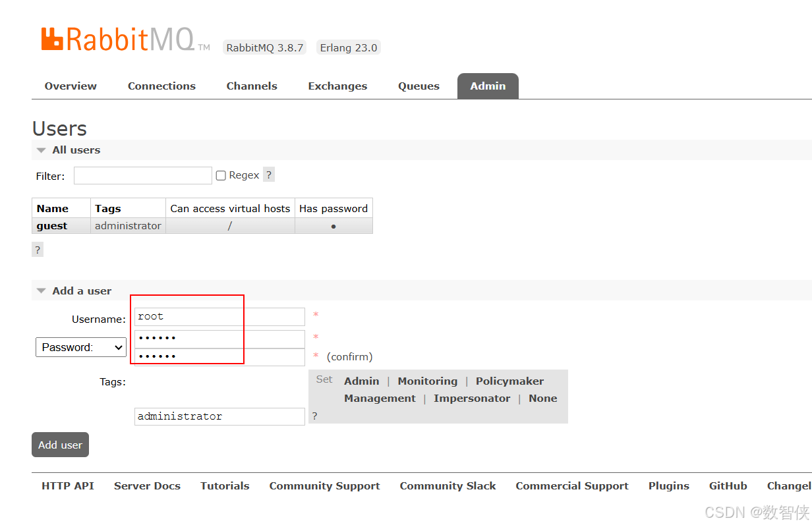Open the Plugins footer link
This screenshot has height=525, width=812.
pos(668,485)
